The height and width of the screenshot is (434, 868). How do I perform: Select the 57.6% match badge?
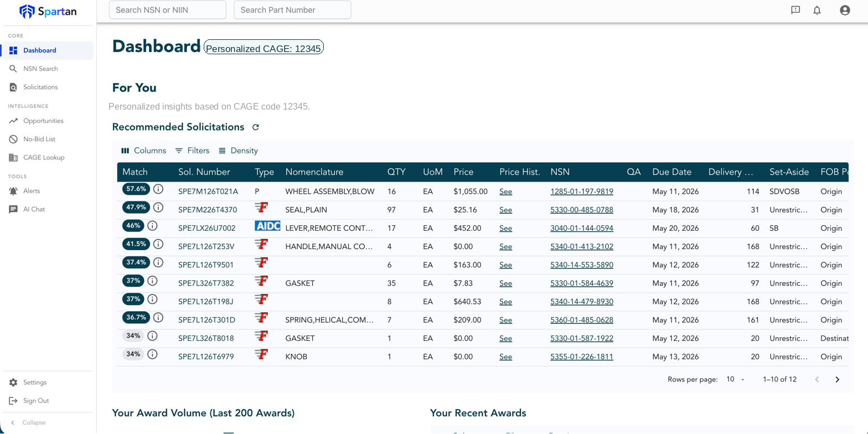[136, 189]
